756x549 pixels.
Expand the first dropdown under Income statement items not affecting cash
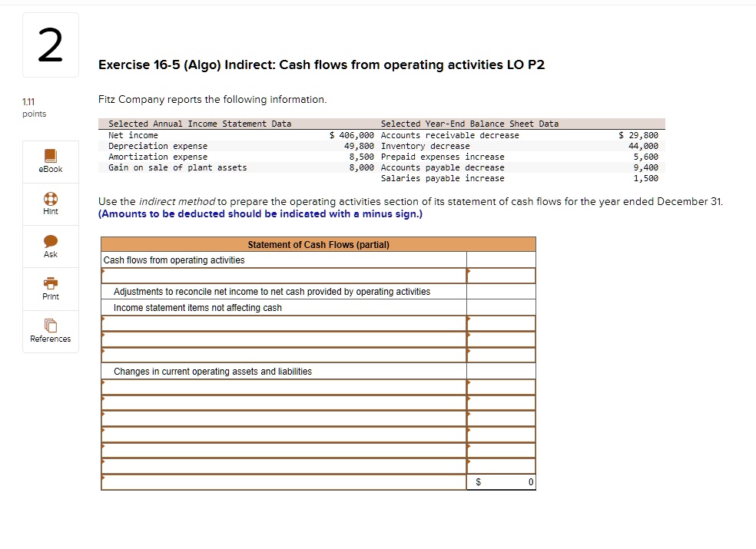point(284,322)
